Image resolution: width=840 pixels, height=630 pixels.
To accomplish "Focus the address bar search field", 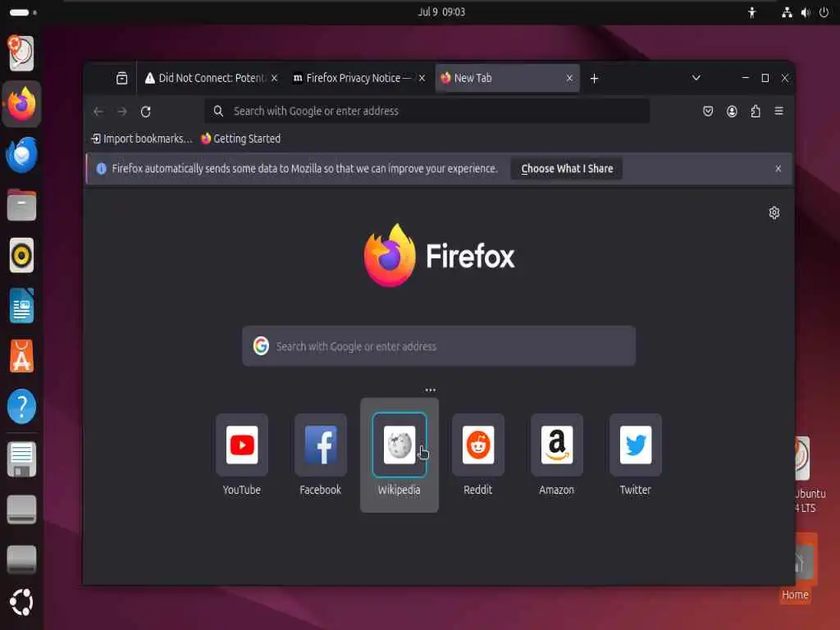I will (427, 112).
